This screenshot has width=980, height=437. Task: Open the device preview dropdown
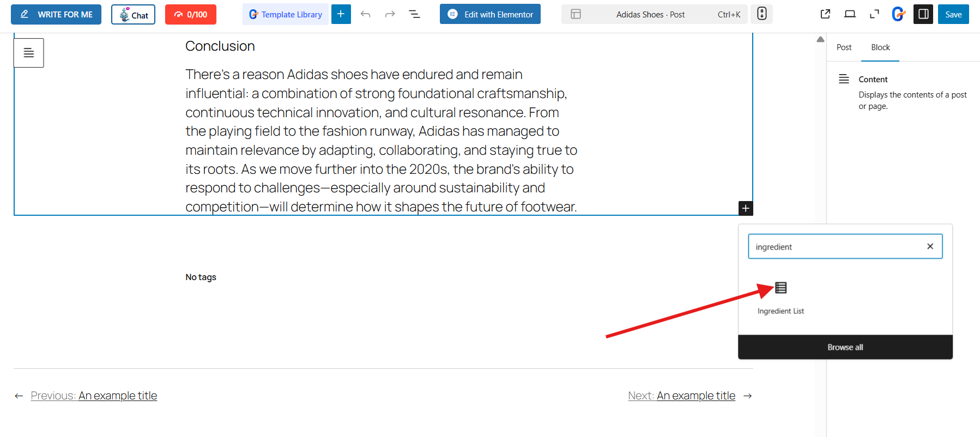pyautogui.click(x=850, y=14)
